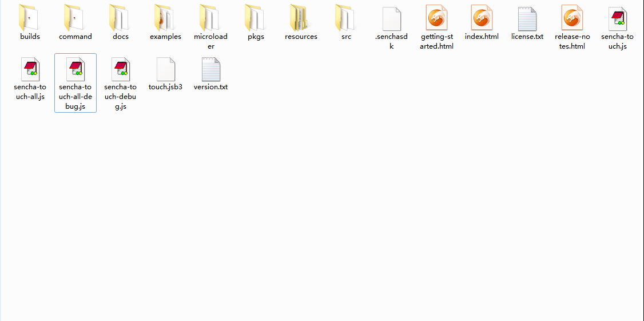This screenshot has width=644, height=321.
Task: Click the 'sencha-touch-all.js' name text
Action: (x=30, y=92)
